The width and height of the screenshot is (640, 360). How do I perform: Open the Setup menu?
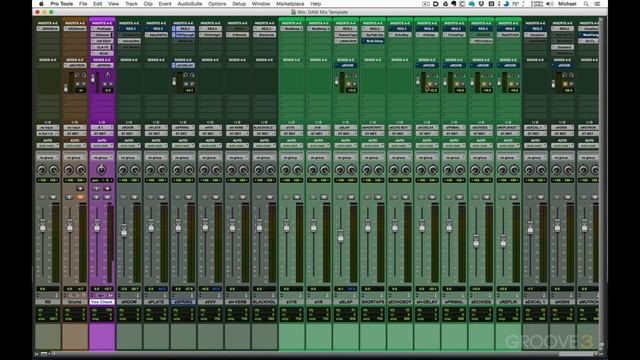(x=239, y=4)
